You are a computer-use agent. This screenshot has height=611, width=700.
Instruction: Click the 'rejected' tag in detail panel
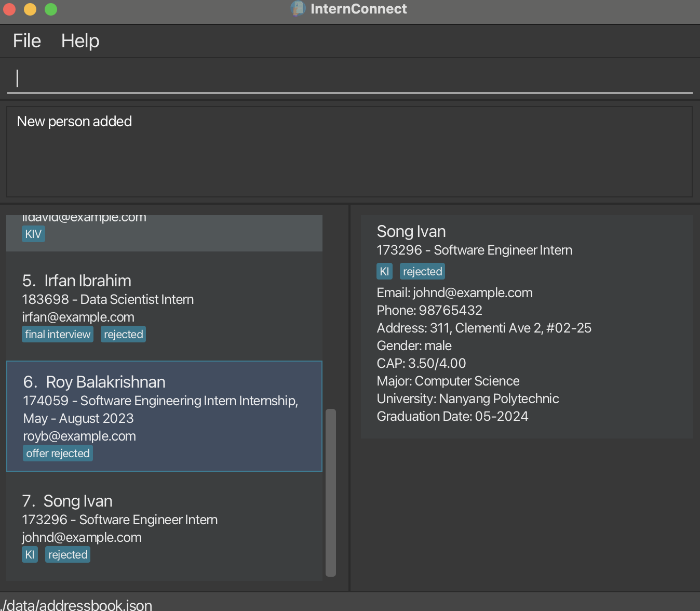coord(422,271)
